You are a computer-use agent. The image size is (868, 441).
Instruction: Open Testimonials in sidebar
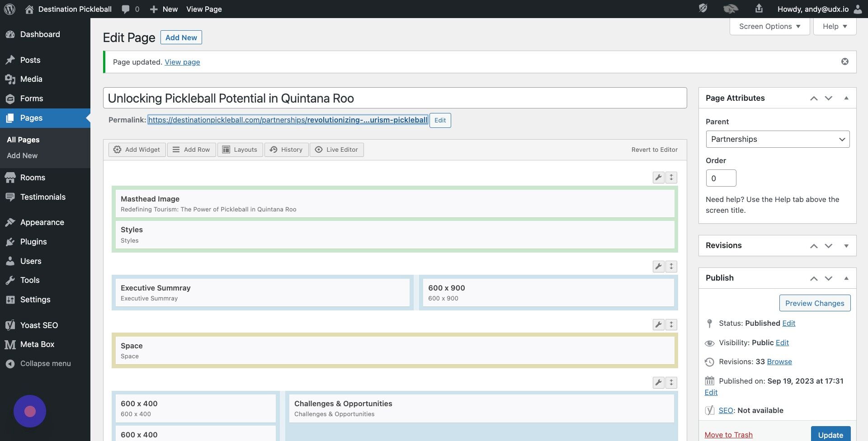tap(45, 197)
